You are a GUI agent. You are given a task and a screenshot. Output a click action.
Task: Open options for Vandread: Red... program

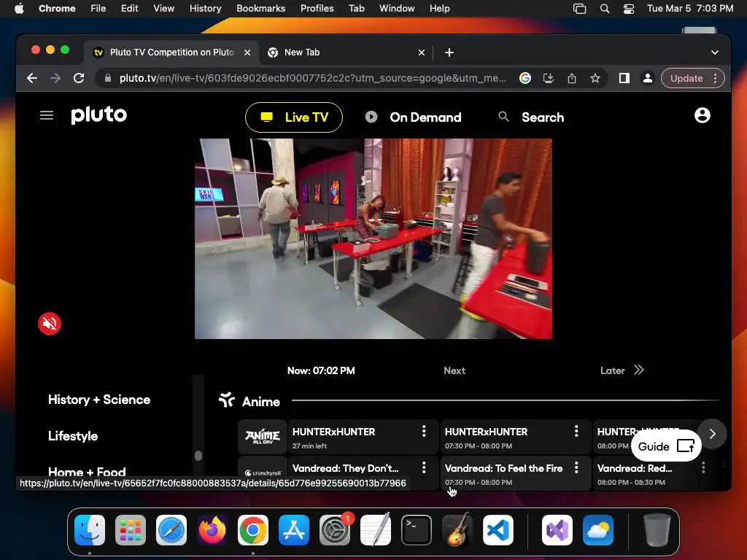pos(703,467)
